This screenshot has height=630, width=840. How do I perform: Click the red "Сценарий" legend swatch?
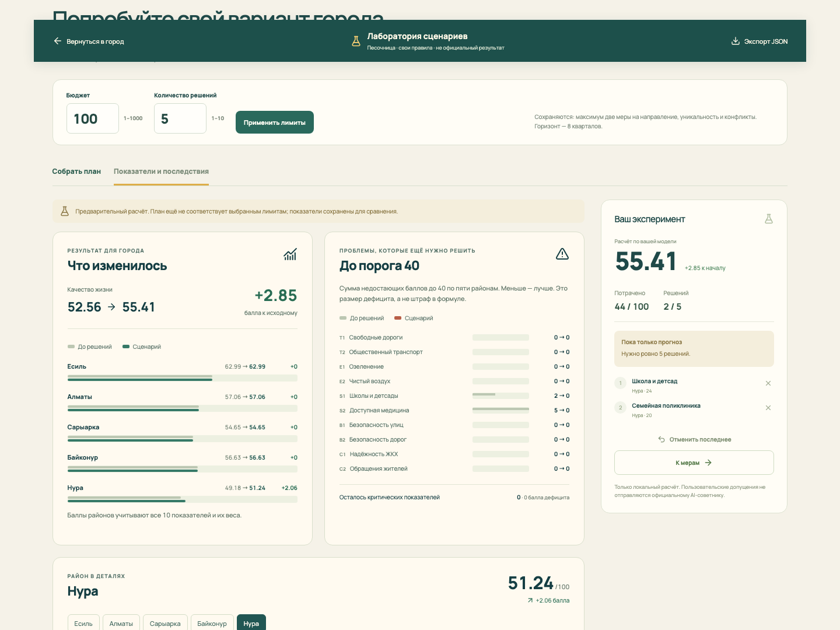coord(398,318)
